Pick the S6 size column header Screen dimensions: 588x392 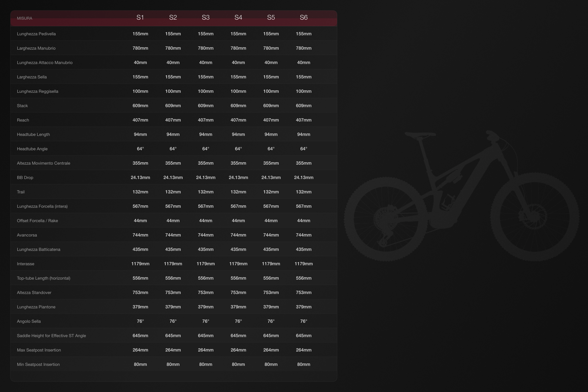303,18
